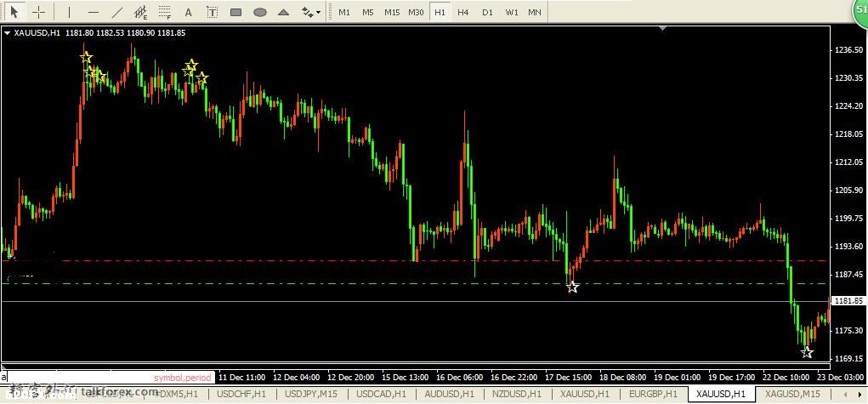868x404 pixels.
Task: Switch chart to M5 timeframe
Action: [x=368, y=12]
